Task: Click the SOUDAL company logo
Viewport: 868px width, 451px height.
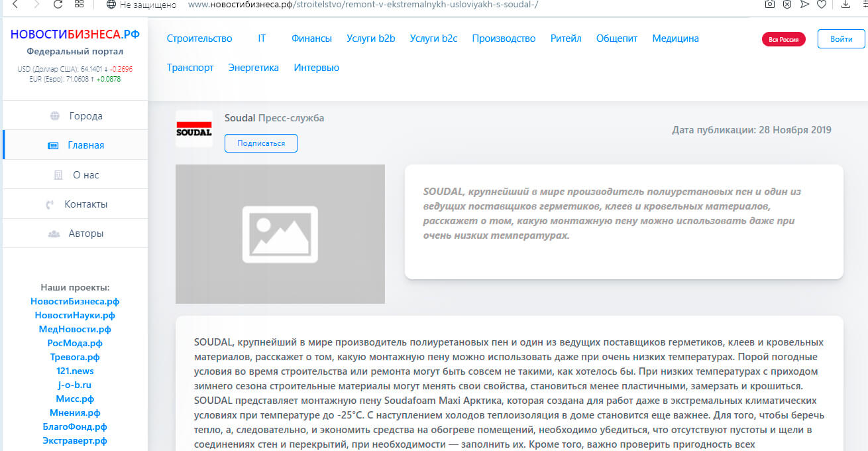Action: [194, 129]
